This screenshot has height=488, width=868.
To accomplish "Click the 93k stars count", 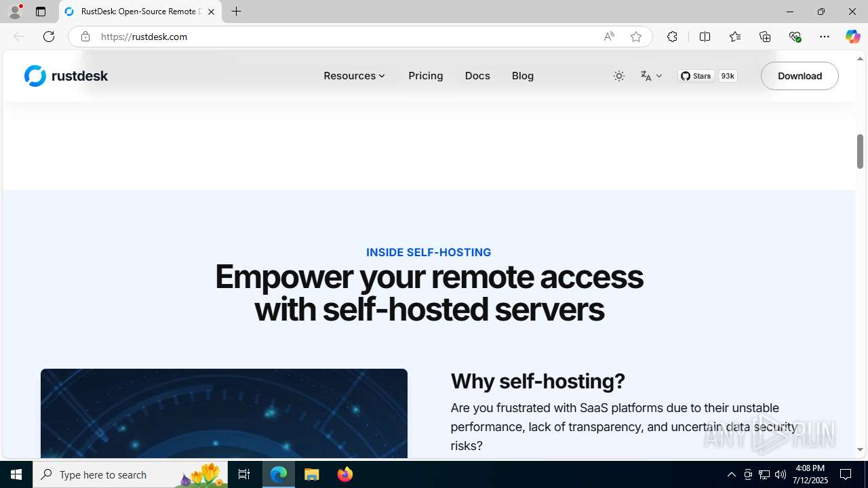I will click(x=728, y=76).
